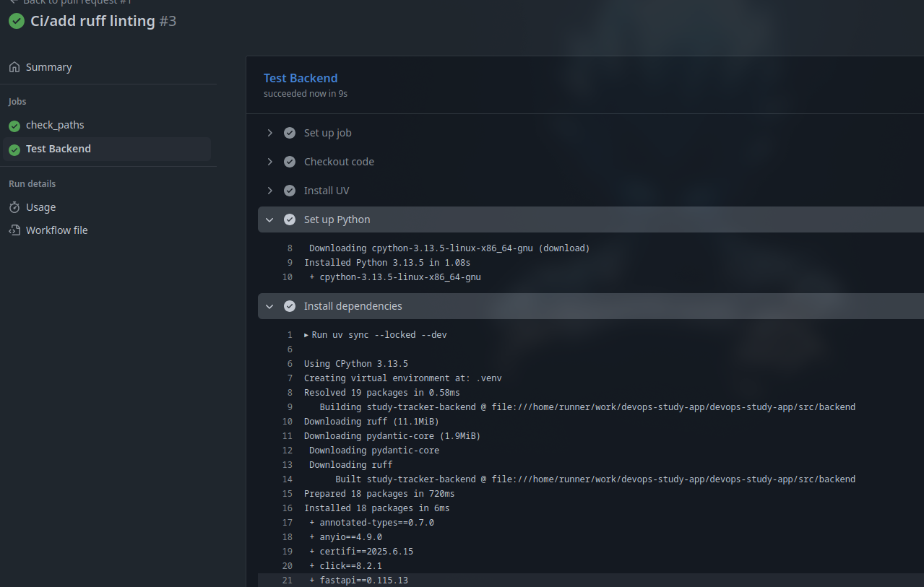The height and width of the screenshot is (587, 924).
Task: Click the Checkout code checkmark icon
Action: 290,162
